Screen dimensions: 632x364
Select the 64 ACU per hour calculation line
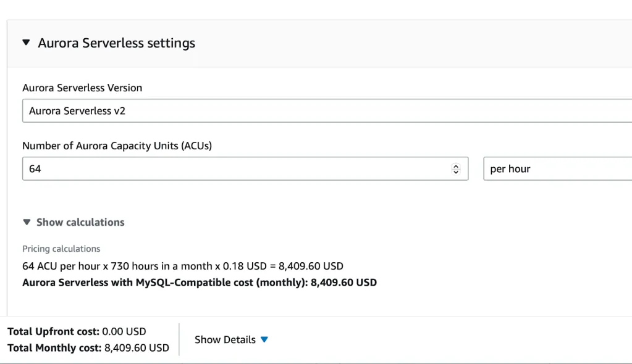point(183,266)
